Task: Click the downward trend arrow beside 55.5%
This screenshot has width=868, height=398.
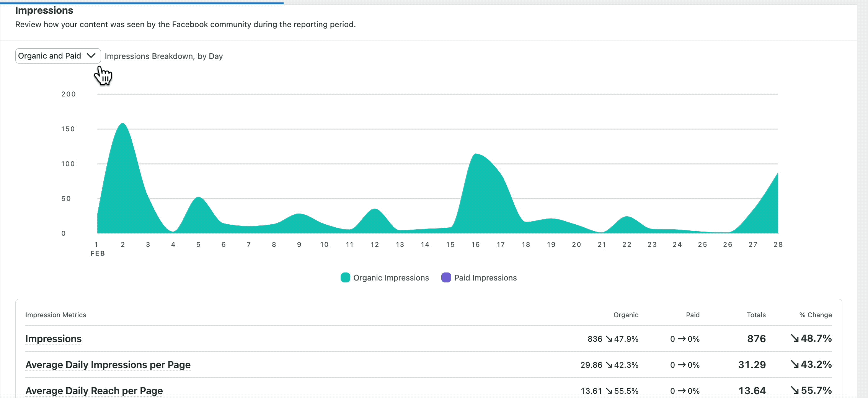Action: pyautogui.click(x=609, y=391)
